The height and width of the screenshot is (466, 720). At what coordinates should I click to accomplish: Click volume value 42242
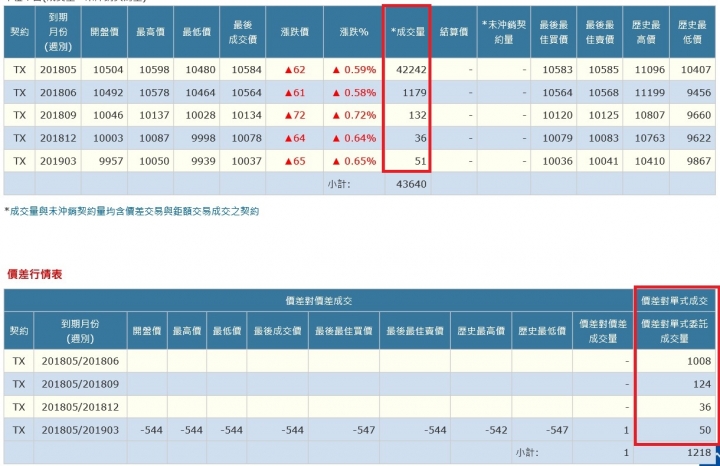click(411, 70)
